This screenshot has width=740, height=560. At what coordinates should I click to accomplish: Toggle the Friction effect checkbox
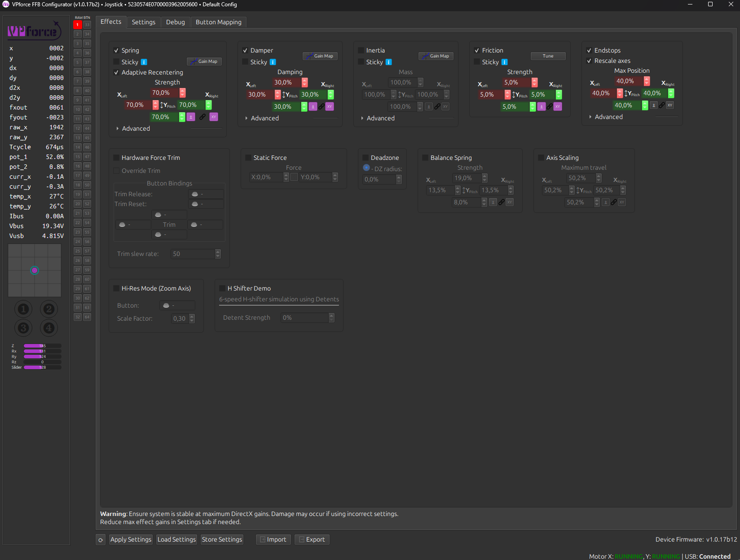pos(477,50)
